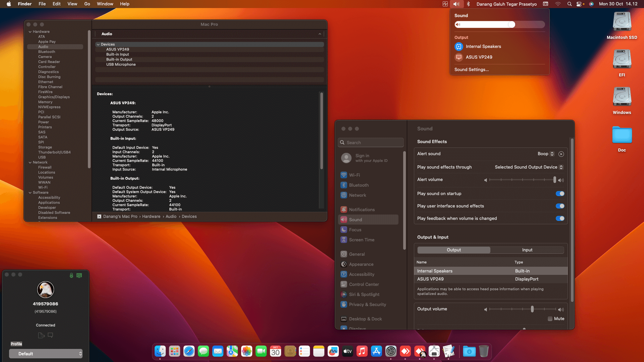Toggle Play user interface sound effects switch
This screenshot has width=644, height=362.
point(560,206)
